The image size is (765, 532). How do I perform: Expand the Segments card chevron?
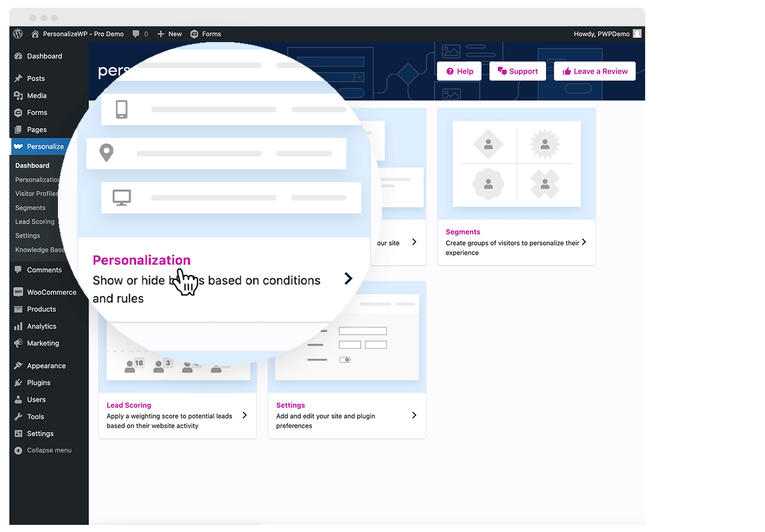point(584,243)
